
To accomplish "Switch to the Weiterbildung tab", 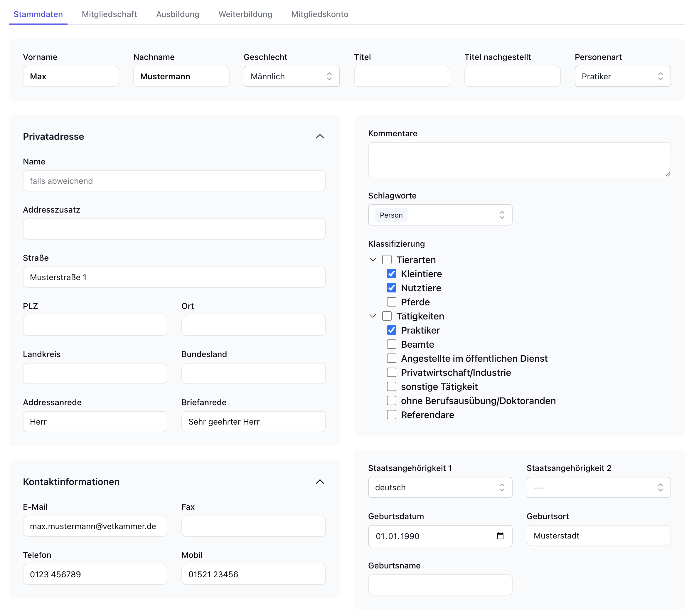I will pos(245,14).
